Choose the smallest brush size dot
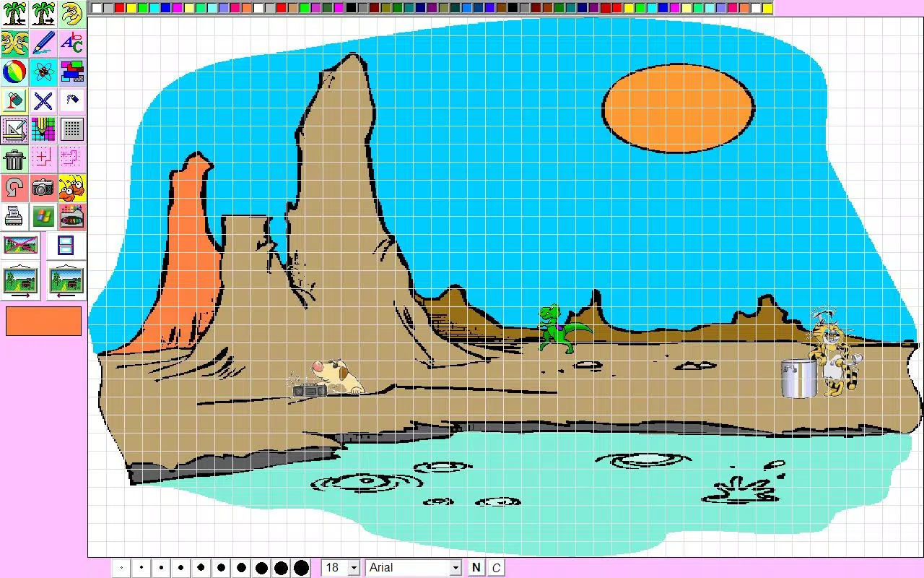 (x=121, y=568)
